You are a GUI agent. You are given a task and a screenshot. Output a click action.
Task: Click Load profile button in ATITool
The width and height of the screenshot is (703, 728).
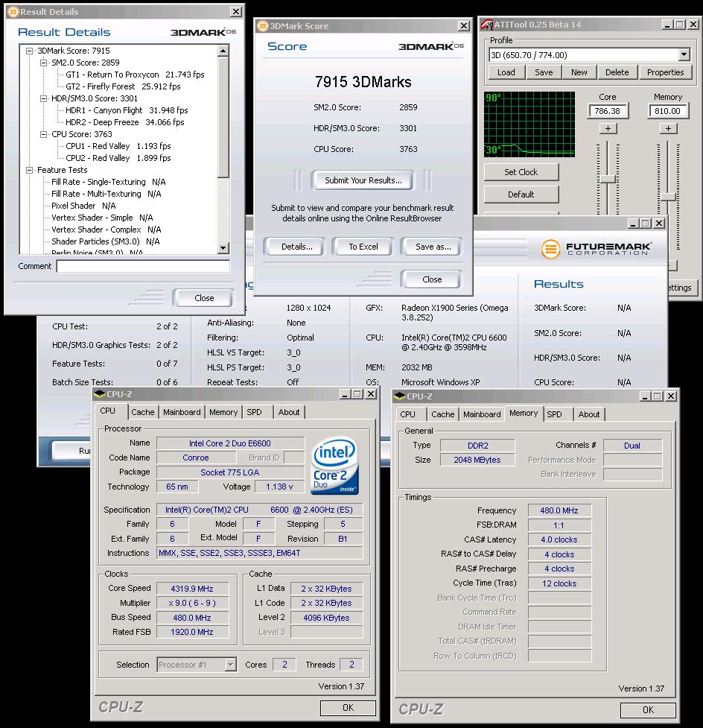[506, 72]
